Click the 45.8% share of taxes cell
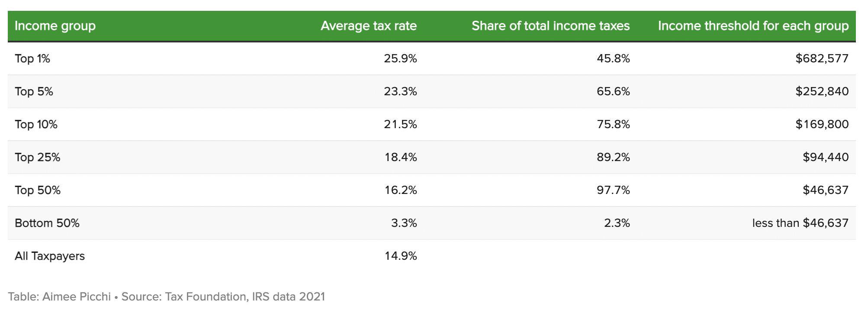The width and height of the screenshot is (868, 310). (x=613, y=58)
